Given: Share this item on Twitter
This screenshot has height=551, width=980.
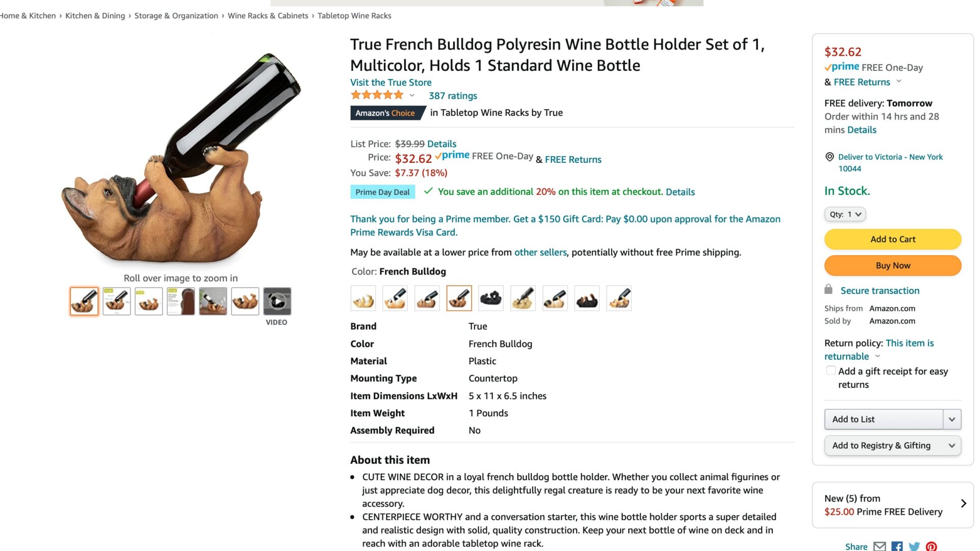Looking at the screenshot, I should [x=915, y=546].
